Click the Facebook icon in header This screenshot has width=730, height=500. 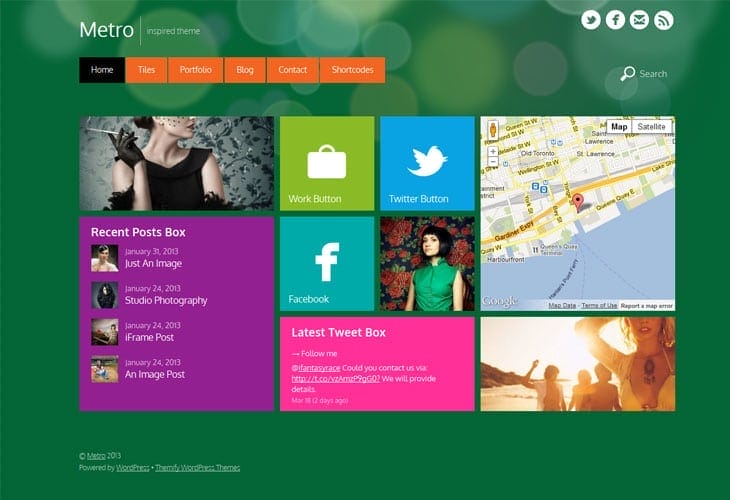615,20
